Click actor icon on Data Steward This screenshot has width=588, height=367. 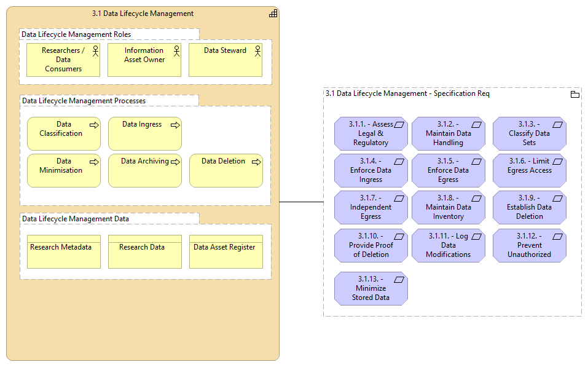pos(257,51)
